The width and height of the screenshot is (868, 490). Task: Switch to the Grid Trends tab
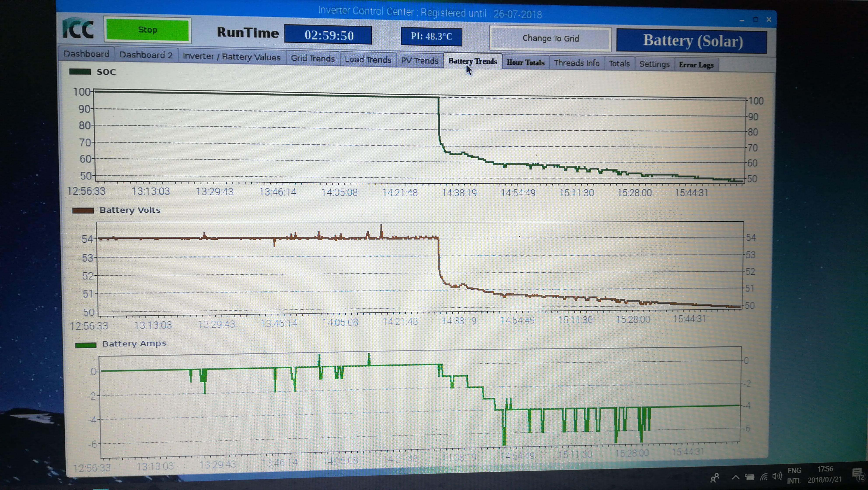coord(313,58)
